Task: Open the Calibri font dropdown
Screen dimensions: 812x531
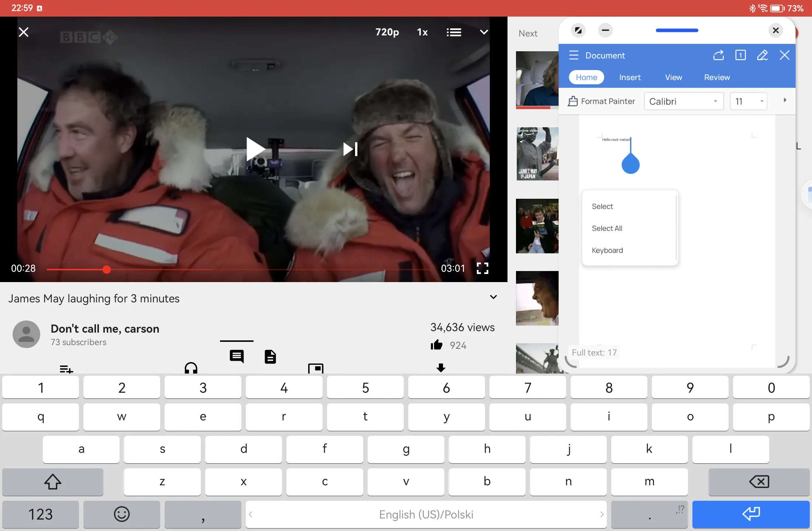Action: (684, 101)
